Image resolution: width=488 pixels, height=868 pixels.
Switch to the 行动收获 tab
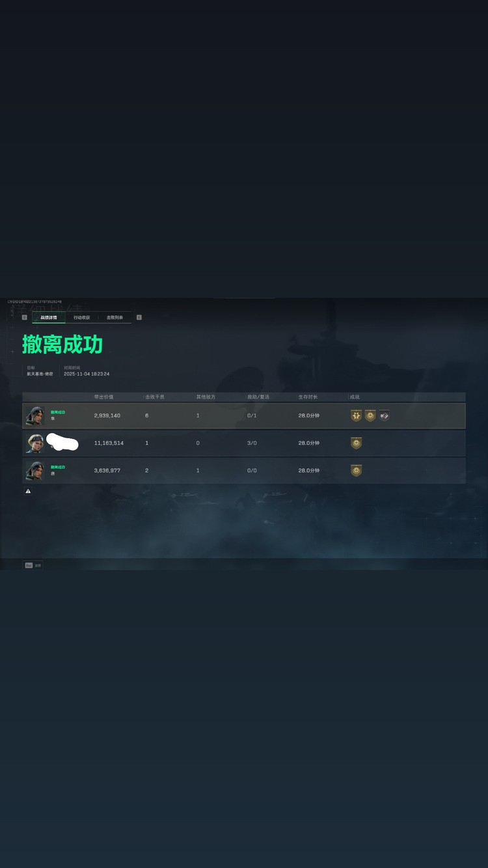pyautogui.click(x=81, y=317)
